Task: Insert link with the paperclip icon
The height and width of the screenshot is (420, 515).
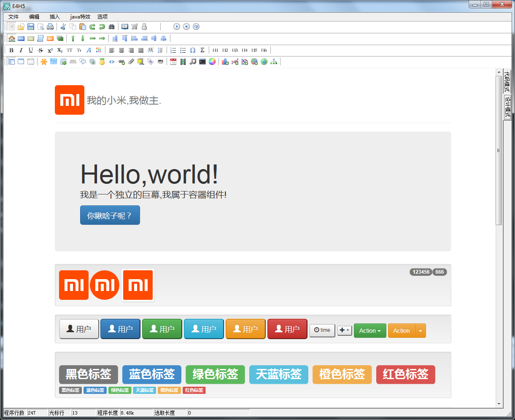Action: pos(131,62)
